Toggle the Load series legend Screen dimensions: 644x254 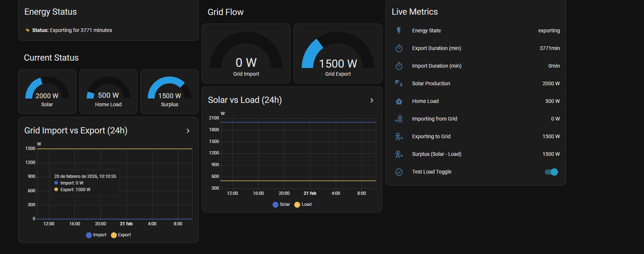[303, 204]
